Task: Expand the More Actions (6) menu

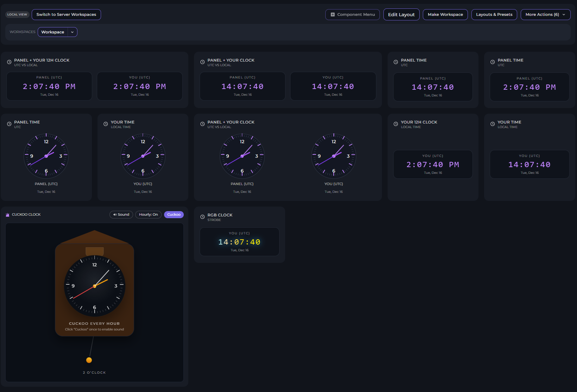Action: point(545,15)
